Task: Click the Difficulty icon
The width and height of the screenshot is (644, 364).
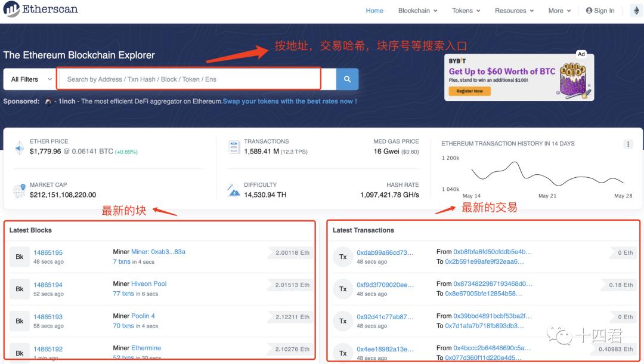Action: [233, 190]
